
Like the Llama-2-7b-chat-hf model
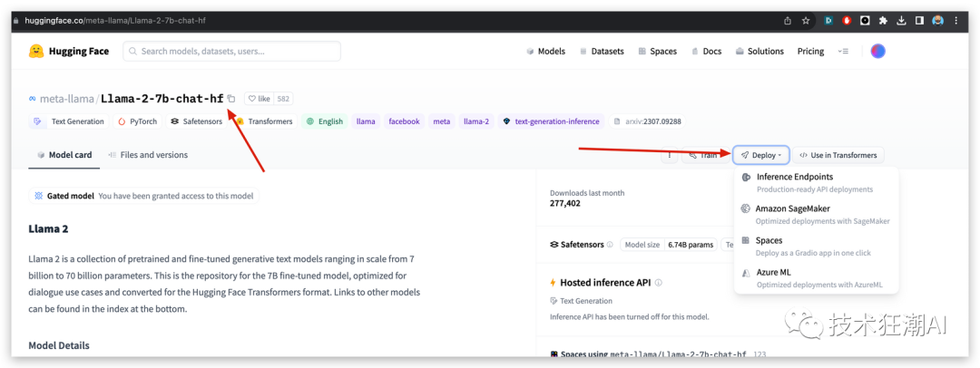click(x=260, y=99)
